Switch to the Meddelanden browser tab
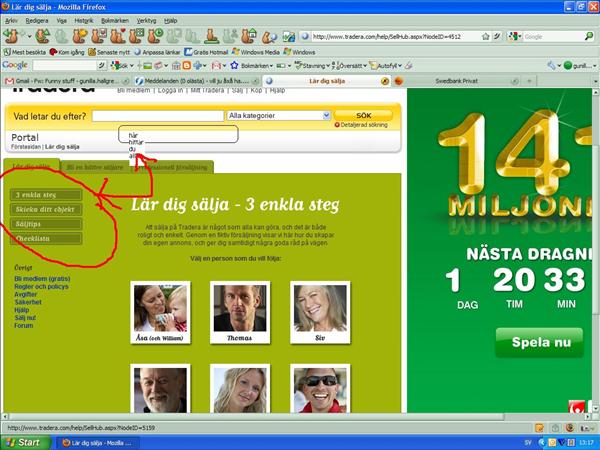 pyautogui.click(x=197, y=81)
